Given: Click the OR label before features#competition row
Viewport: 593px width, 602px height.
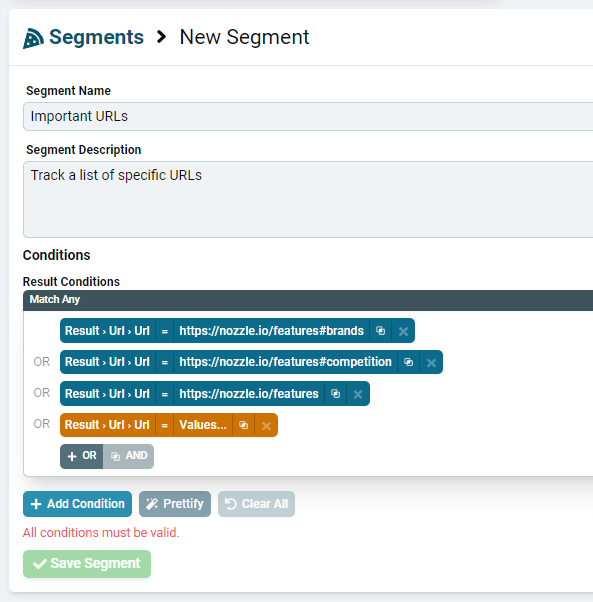Looking at the screenshot, I should pyautogui.click(x=41, y=362).
